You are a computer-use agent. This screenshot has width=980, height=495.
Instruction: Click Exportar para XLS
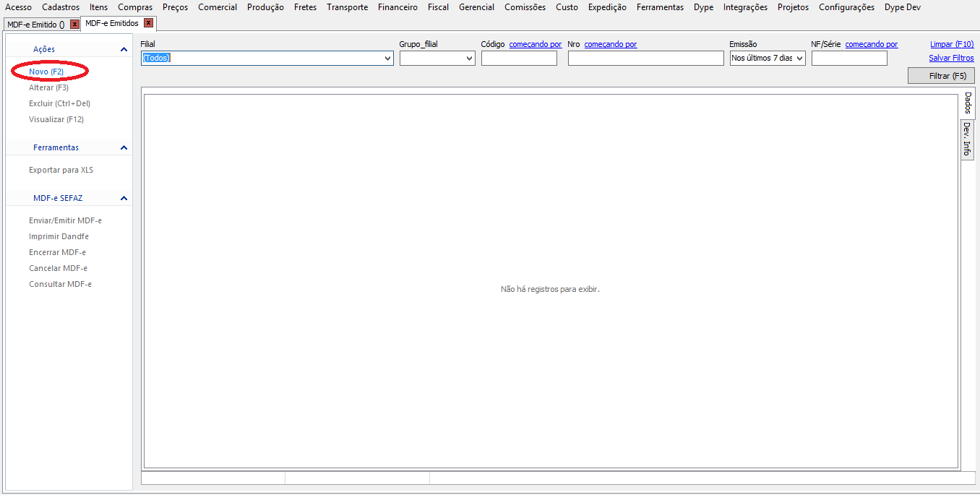click(x=61, y=170)
